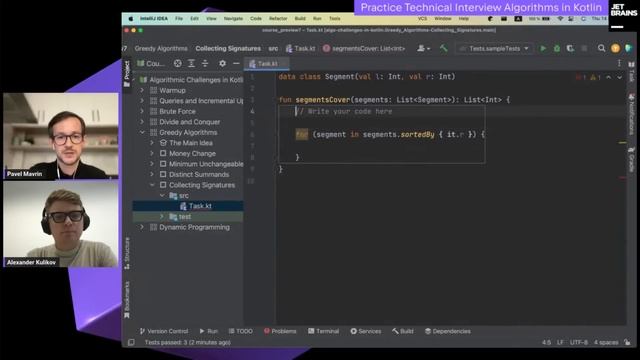Open the Course view selector dropdown

tap(151, 64)
